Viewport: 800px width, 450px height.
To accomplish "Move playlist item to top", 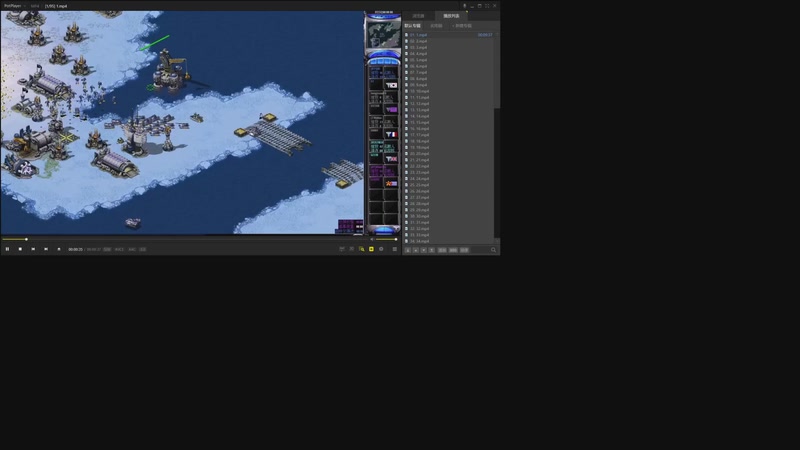I will coord(432,250).
